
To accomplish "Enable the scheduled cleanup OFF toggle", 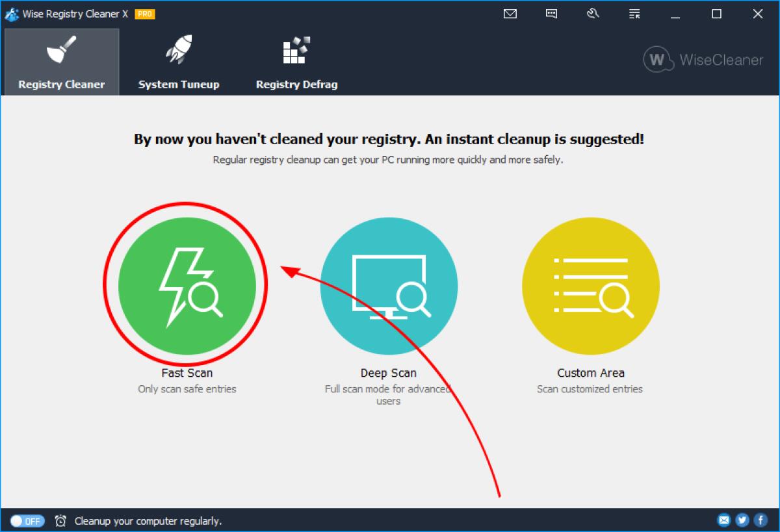I will tap(27, 520).
